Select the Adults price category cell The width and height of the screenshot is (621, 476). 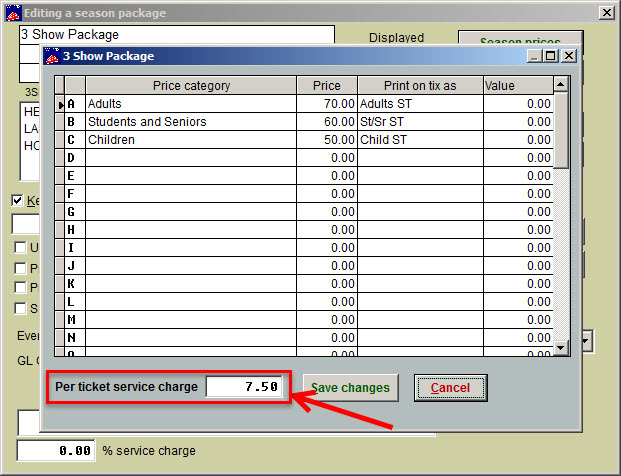pyautogui.click(x=191, y=104)
